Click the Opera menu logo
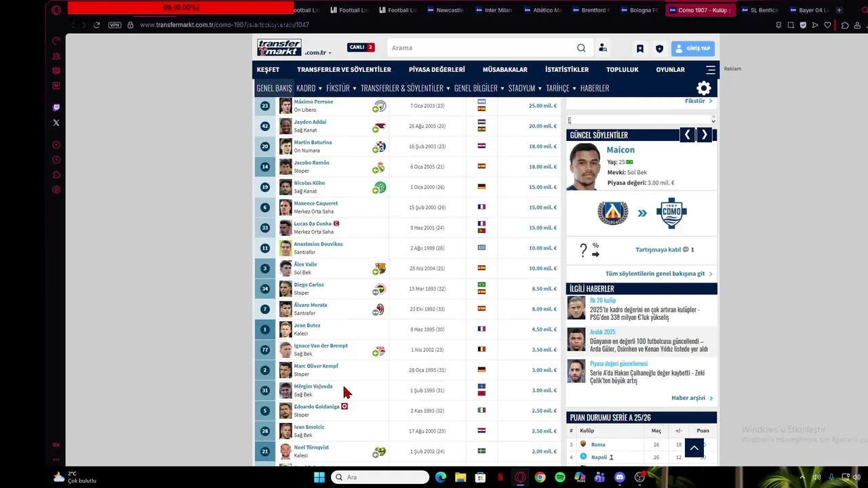This screenshot has width=868, height=488. pyautogui.click(x=56, y=10)
